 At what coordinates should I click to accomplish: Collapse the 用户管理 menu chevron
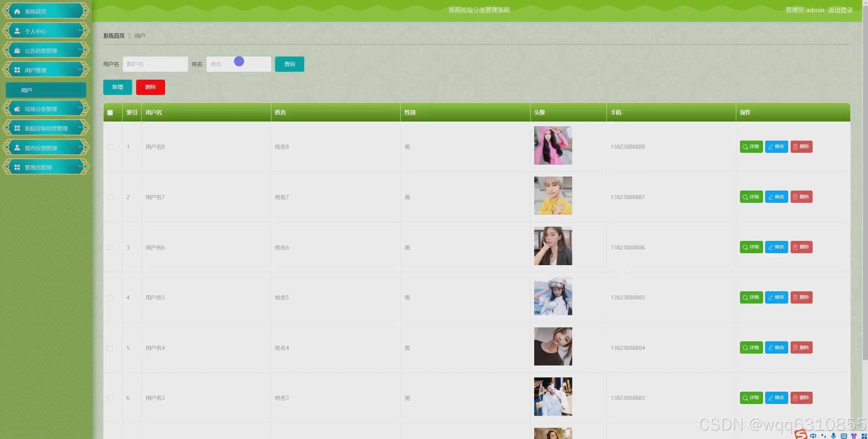80,69
